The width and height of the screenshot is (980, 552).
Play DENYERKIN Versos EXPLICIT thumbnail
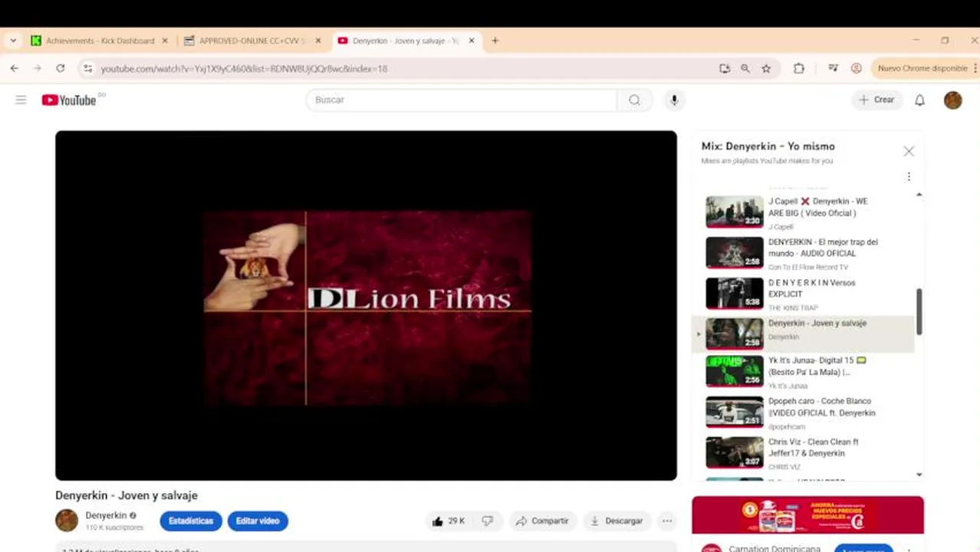tap(735, 294)
